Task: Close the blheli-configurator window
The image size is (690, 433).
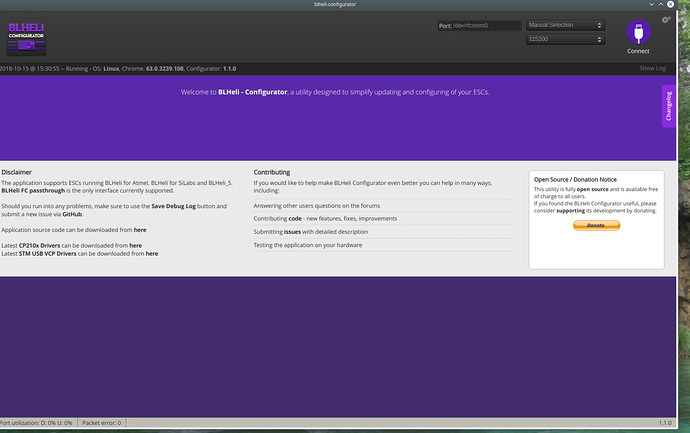Action: tap(670, 4)
